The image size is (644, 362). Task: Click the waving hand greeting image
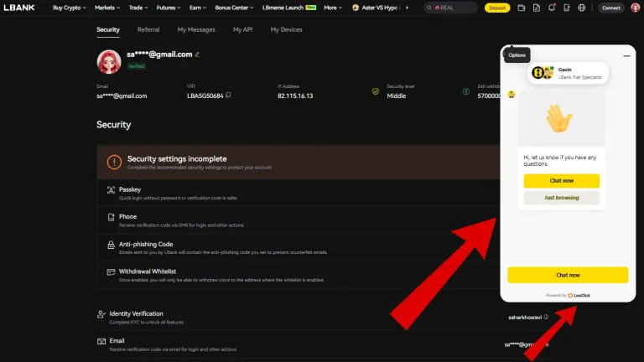[x=561, y=119]
